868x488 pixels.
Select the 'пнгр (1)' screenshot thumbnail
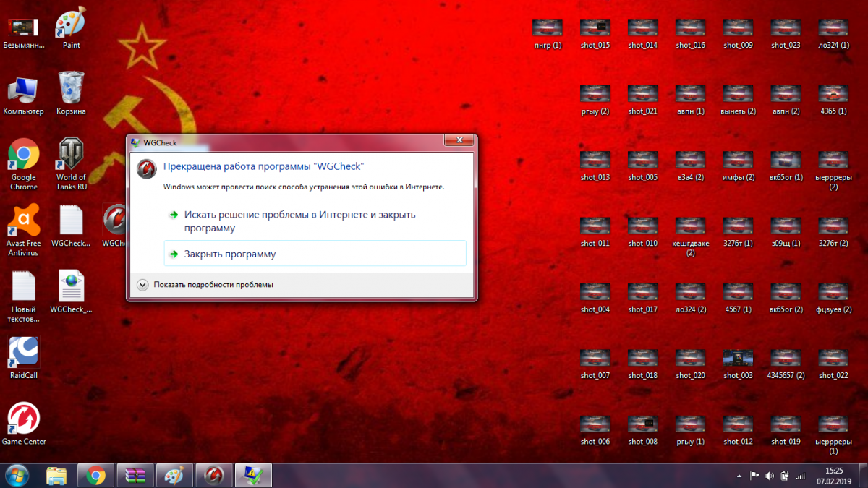pyautogui.click(x=548, y=34)
